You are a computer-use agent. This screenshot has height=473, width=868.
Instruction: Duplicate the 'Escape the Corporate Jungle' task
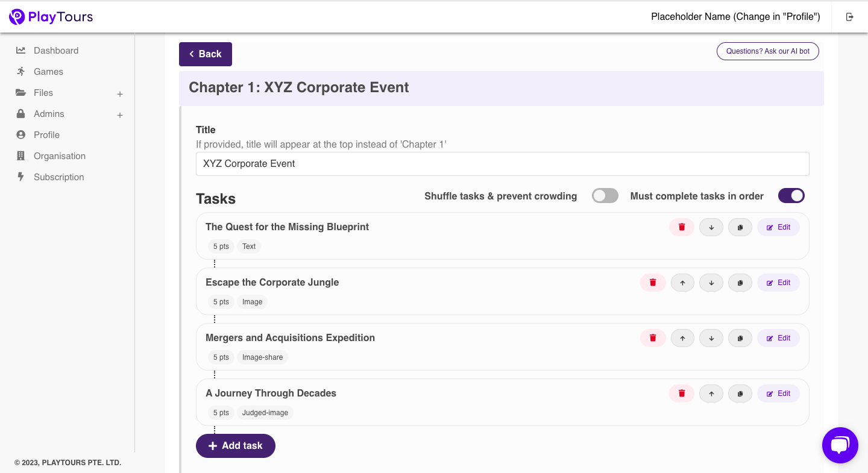[740, 283]
